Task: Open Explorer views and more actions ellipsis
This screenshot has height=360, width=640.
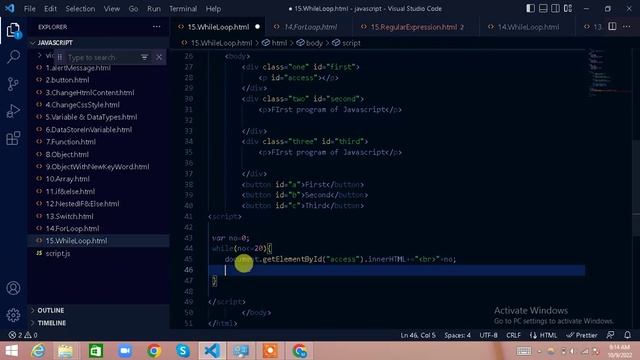Action: click(157, 27)
